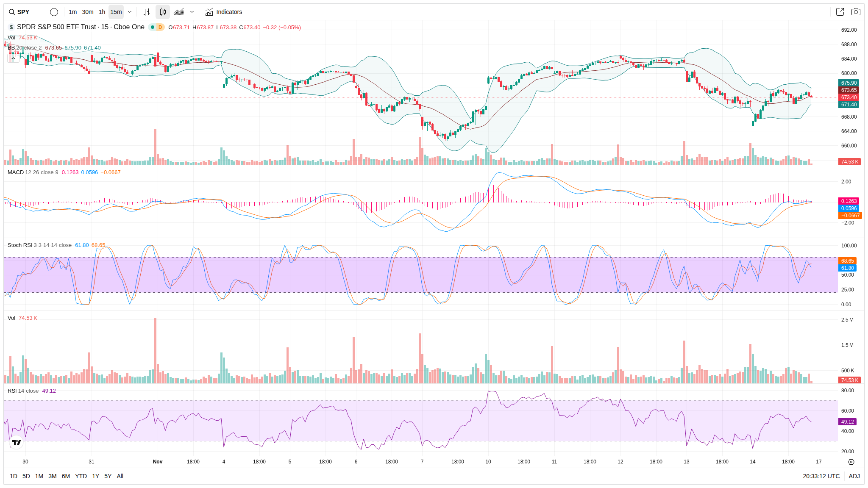Open the fullscreen popout icon
868x488 pixels.
click(x=840, y=12)
